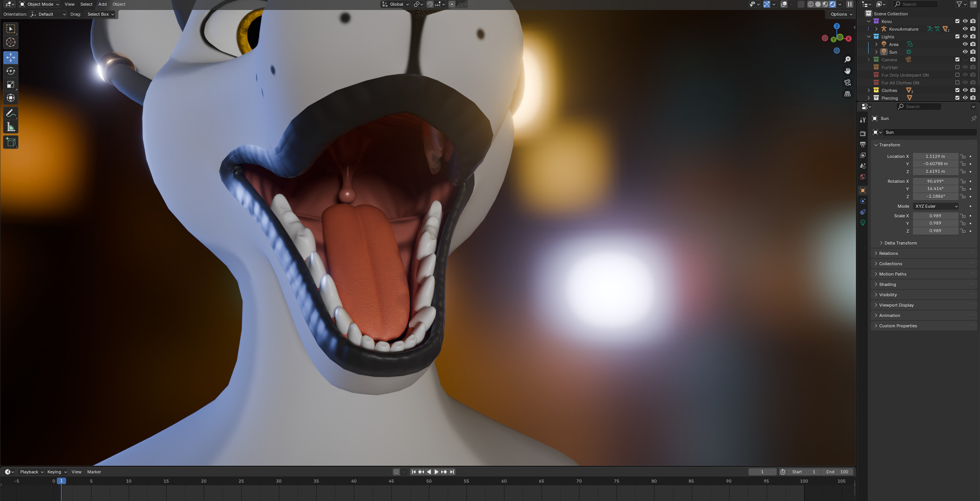Open the Tool properties tab

862,120
